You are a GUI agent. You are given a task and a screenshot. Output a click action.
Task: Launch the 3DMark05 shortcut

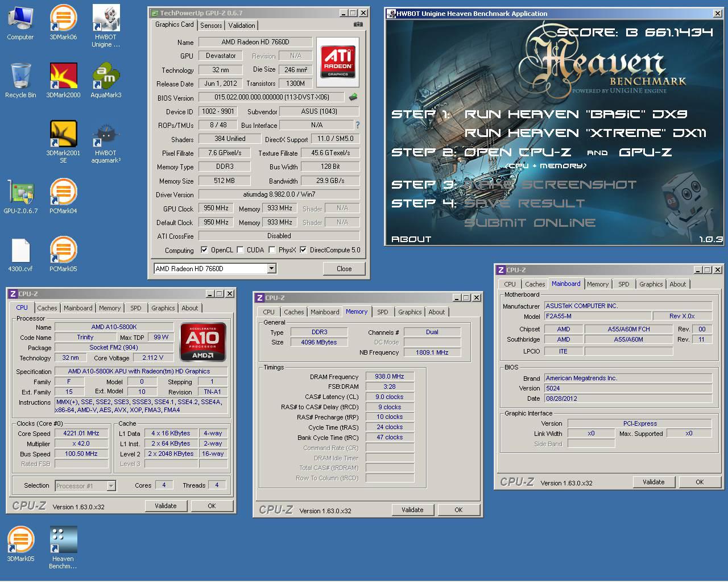coord(20,544)
